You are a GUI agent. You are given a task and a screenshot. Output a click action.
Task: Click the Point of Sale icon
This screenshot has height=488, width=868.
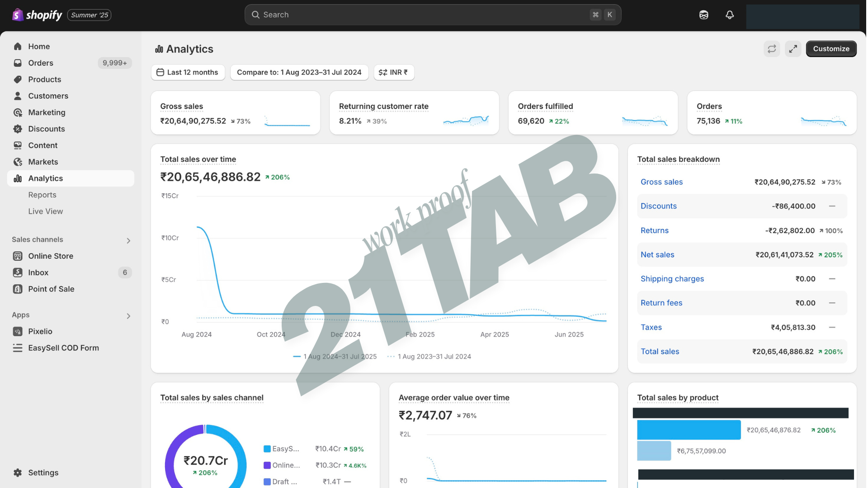[x=17, y=289]
